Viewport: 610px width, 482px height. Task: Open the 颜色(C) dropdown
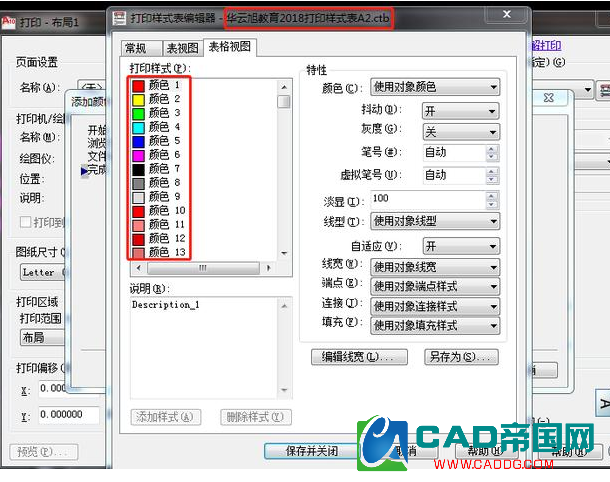[x=435, y=87]
